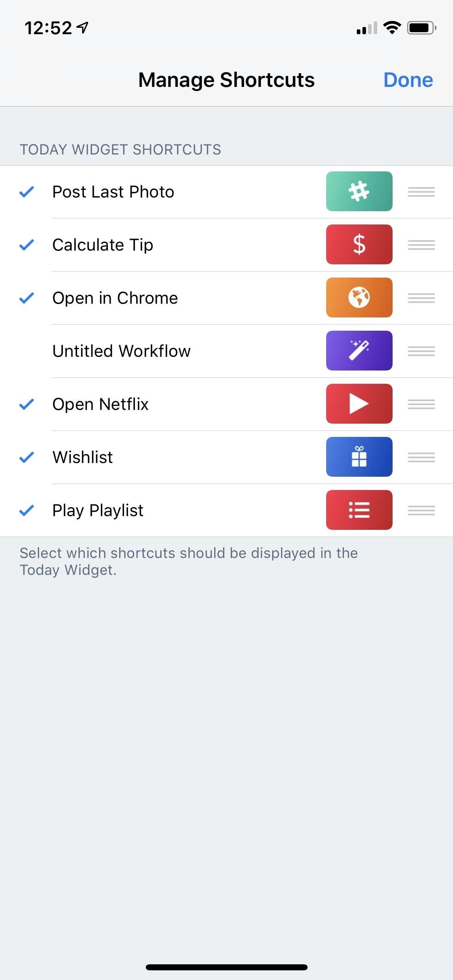Tap the reorder handle beside Play Playlist
Viewport: 453px width, 980px height.
(421, 511)
